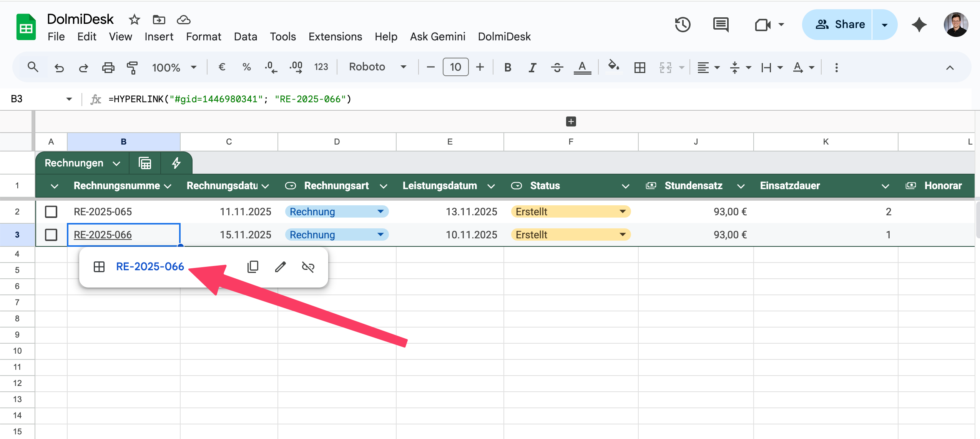The width and height of the screenshot is (980, 439).
Task: Copy link using popup copy icon
Action: coord(253,267)
